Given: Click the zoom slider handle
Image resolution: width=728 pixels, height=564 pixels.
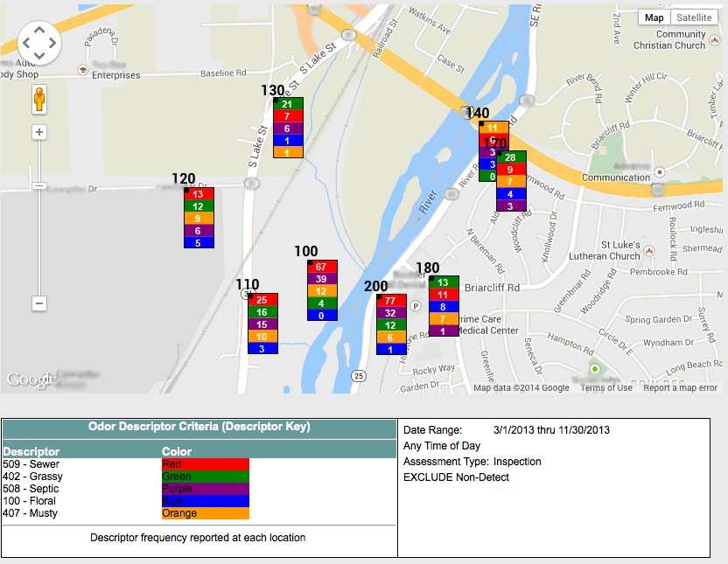Looking at the screenshot, I should coord(39,186).
